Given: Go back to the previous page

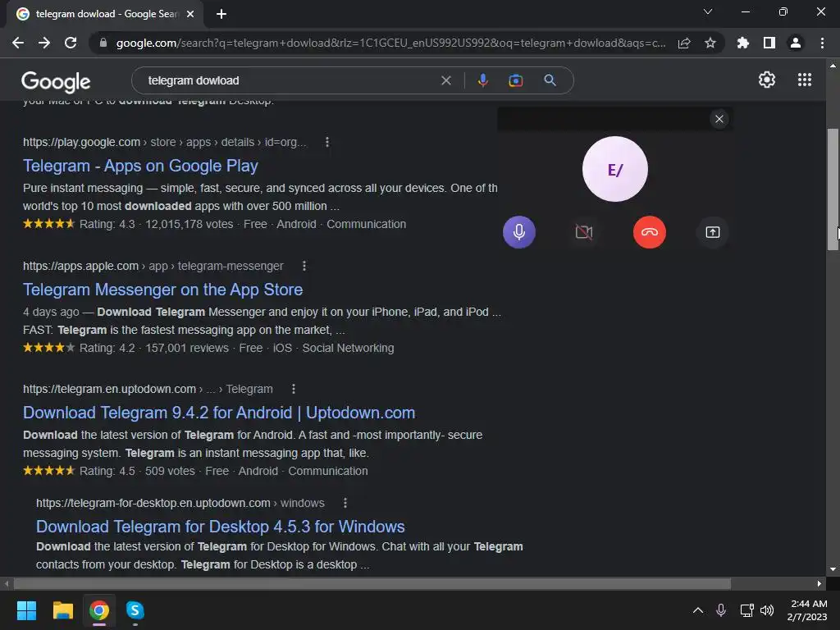Looking at the screenshot, I should (x=18, y=43).
